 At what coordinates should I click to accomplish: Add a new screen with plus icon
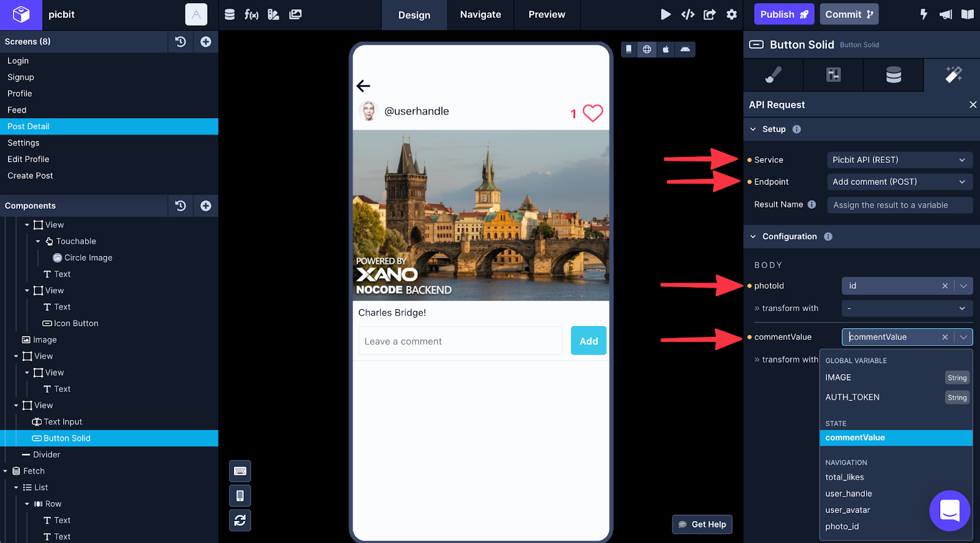[206, 42]
